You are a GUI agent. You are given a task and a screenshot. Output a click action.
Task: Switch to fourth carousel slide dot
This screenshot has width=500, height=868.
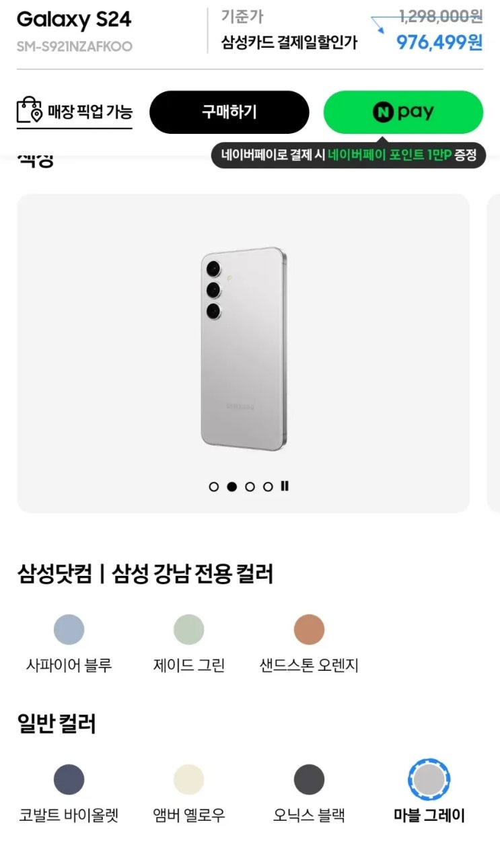pos(268,486)
